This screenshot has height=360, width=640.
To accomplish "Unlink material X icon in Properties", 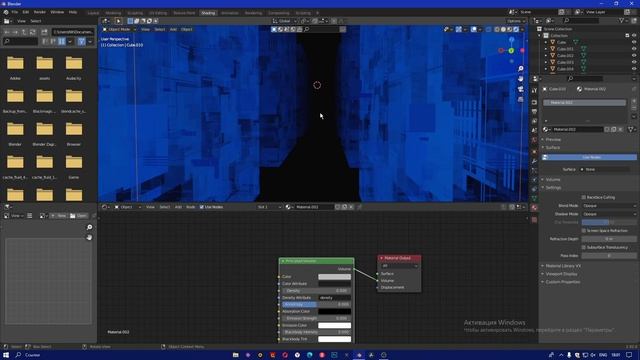I will (x=620, y=129).
